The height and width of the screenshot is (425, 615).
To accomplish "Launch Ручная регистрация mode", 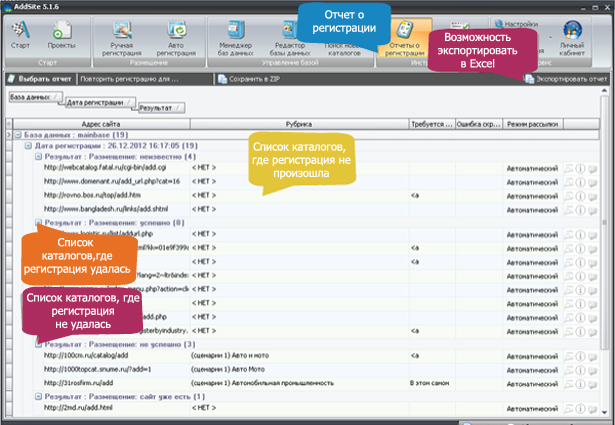I will 122,39.
